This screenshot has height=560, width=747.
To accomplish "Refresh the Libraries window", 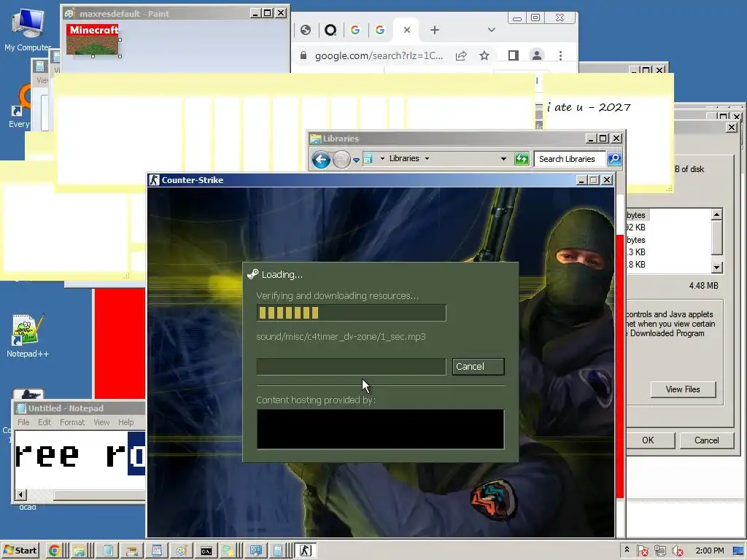I will click(x=522, y=158).
